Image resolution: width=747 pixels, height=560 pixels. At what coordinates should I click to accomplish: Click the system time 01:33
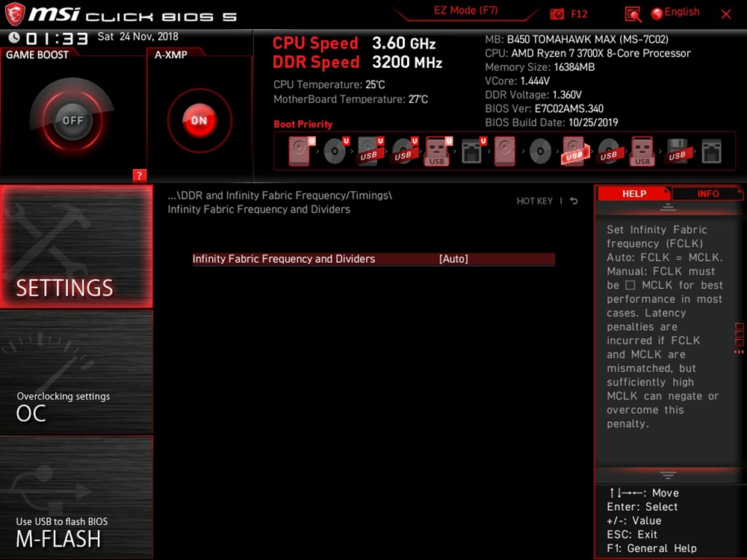pos(57,38)
